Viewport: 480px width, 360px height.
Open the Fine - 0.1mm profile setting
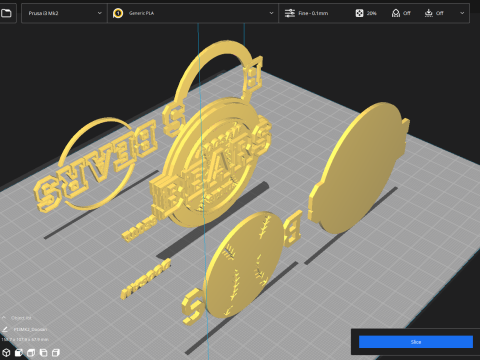pyautogui.click(x=313, y=13)
